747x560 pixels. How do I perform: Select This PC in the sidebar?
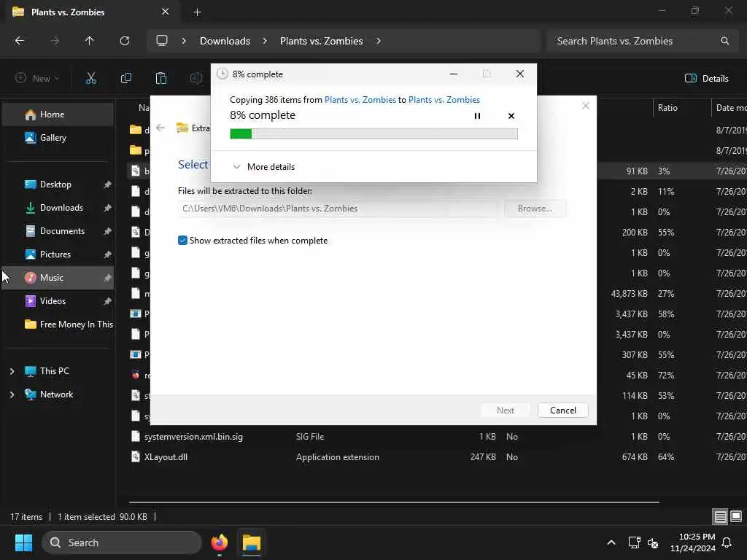54,371
